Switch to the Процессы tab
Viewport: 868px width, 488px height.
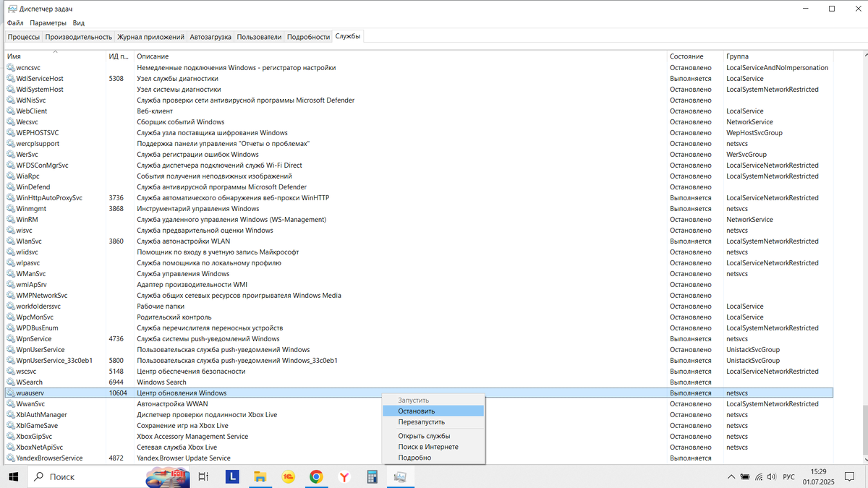(x=24, y=37)
